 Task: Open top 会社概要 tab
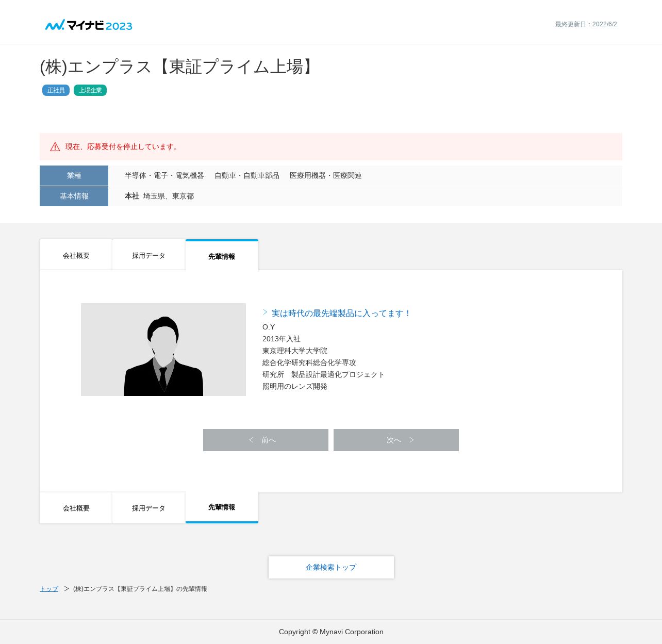(76, 255)
